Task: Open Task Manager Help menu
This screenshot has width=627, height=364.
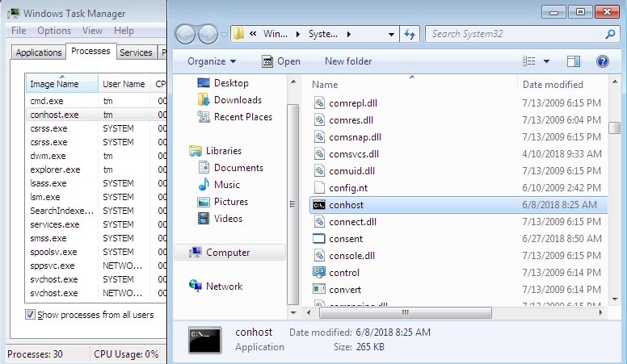Action: coord(124,31)
